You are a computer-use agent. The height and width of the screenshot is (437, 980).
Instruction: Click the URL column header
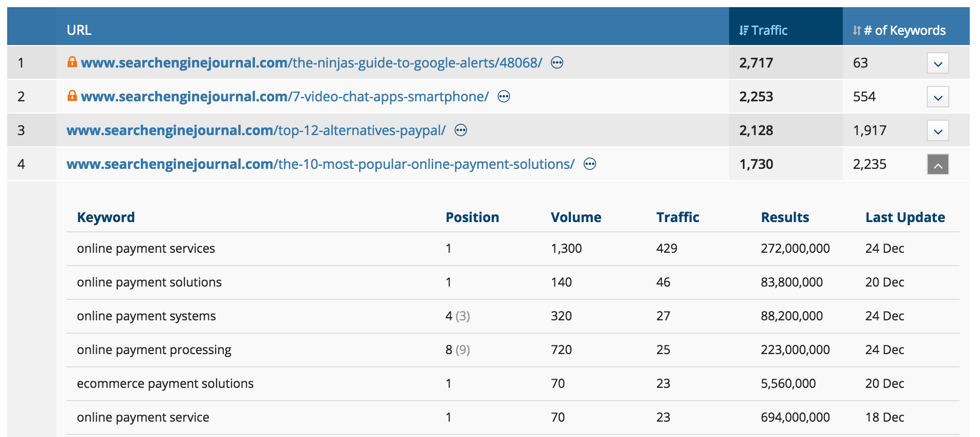pyautogui.click(x=79, y=30)
